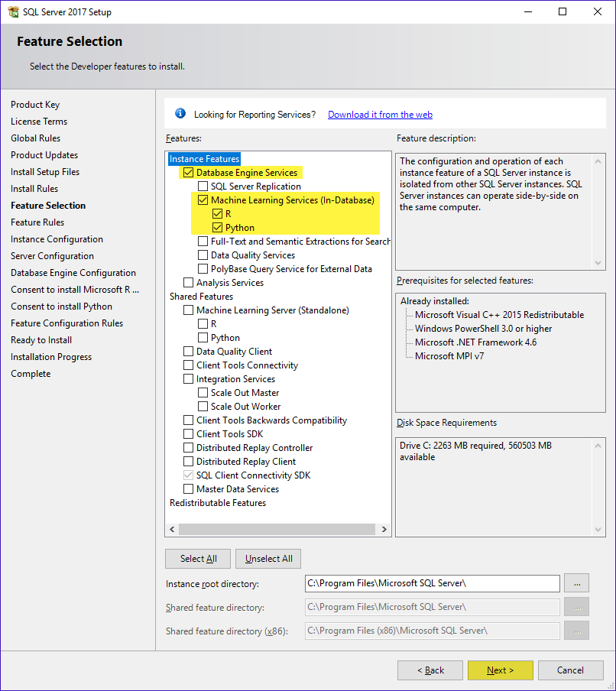Click Disk Space Requirements scroll up arrow
Image resolution: width=616 pixels, height=691 pixels.
pos(598,446)
